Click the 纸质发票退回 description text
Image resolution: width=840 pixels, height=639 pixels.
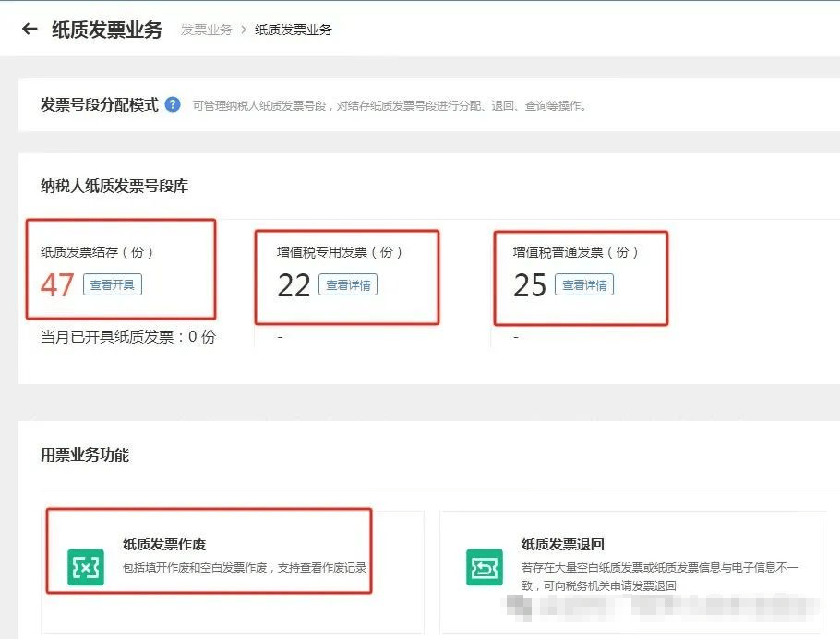pos(659,576)
